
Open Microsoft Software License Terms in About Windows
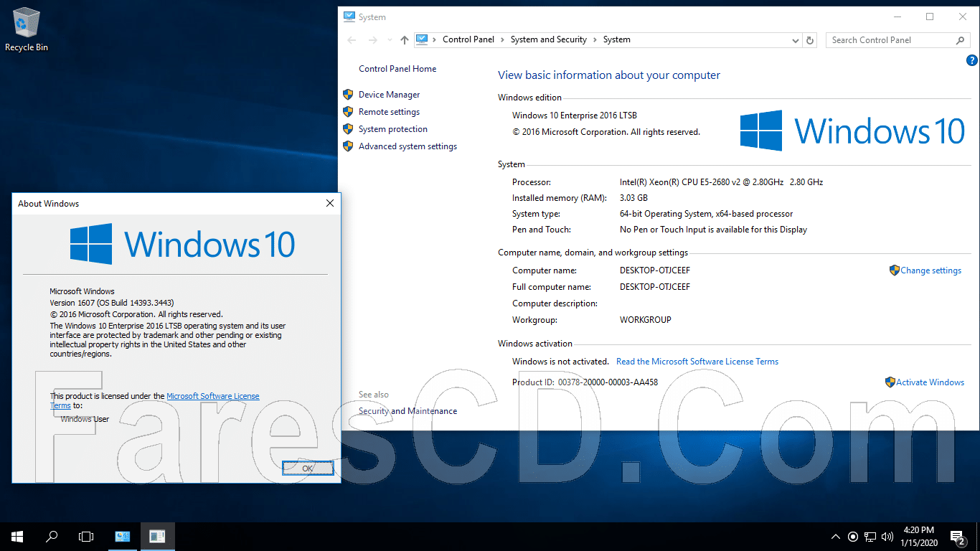pos(213,396)
